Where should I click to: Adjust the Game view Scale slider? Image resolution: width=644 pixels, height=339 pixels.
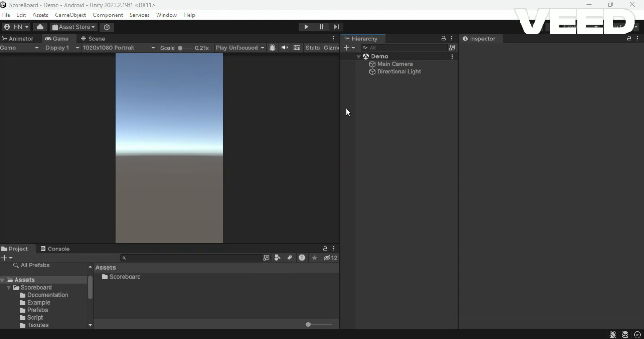pos(185,48)
